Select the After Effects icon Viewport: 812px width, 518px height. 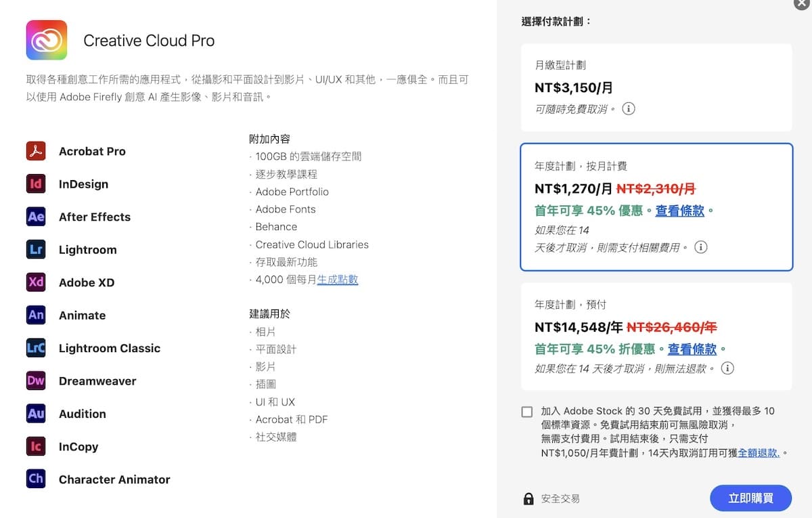[36, 217]
